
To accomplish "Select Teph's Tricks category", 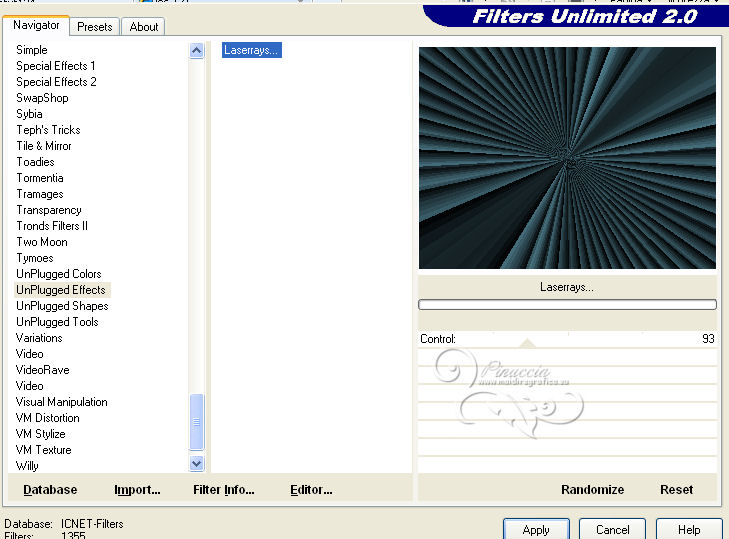I will pos(48,130).
